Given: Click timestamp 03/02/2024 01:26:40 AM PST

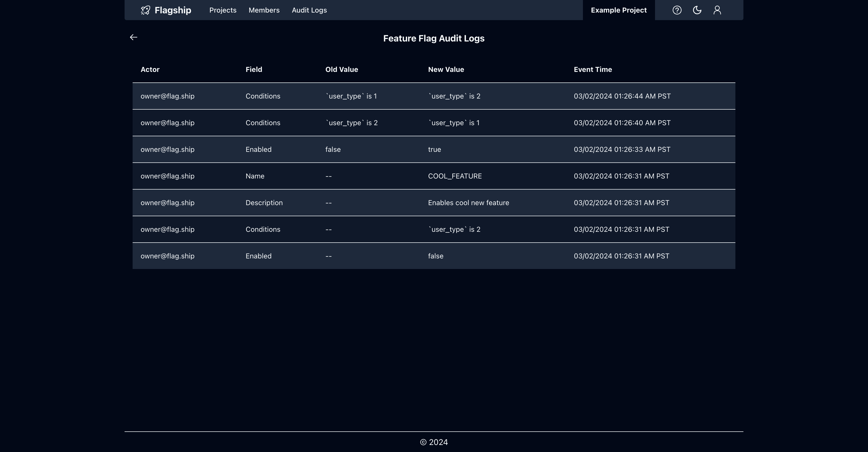Looking at the screenshot, I should click(x=622, y=123).
